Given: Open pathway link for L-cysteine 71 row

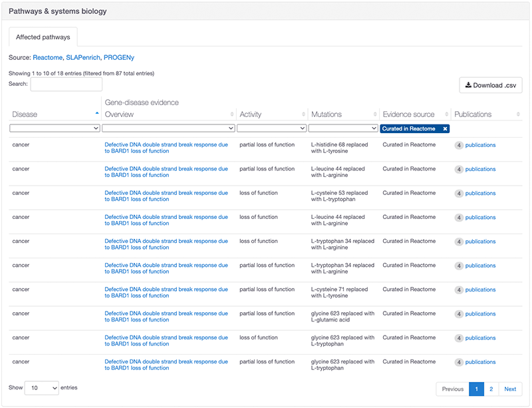Looking at the screenshot, I should click(166, 292).
